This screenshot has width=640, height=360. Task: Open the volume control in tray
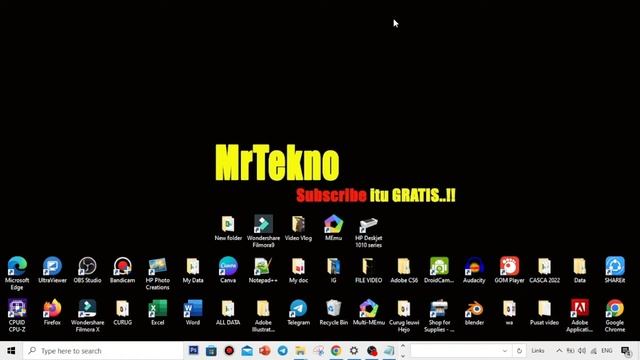point(582,351)
